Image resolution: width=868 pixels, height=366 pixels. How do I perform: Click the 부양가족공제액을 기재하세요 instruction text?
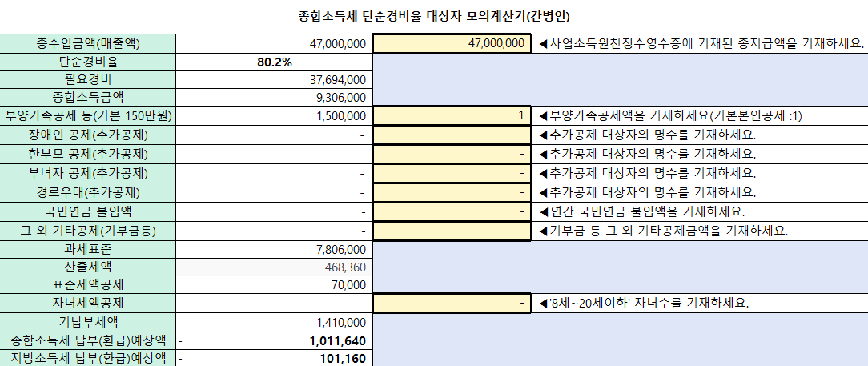point(669,116)
